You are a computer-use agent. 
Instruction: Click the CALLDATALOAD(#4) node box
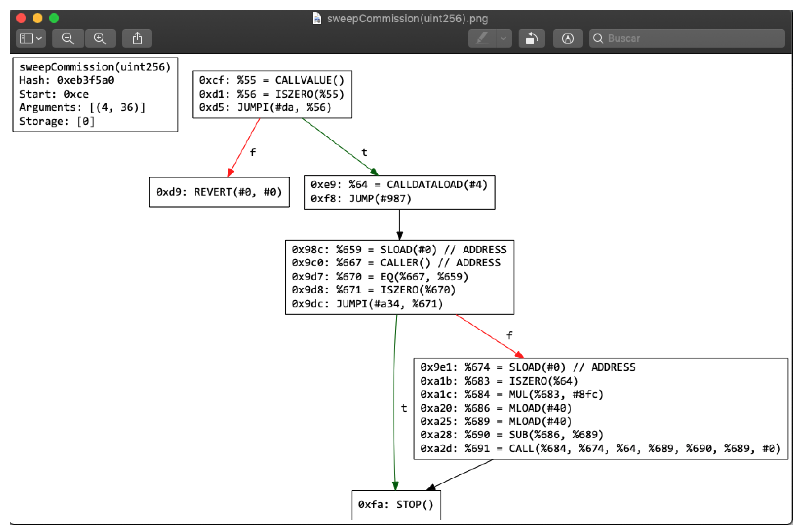click(x=399, y=192)
